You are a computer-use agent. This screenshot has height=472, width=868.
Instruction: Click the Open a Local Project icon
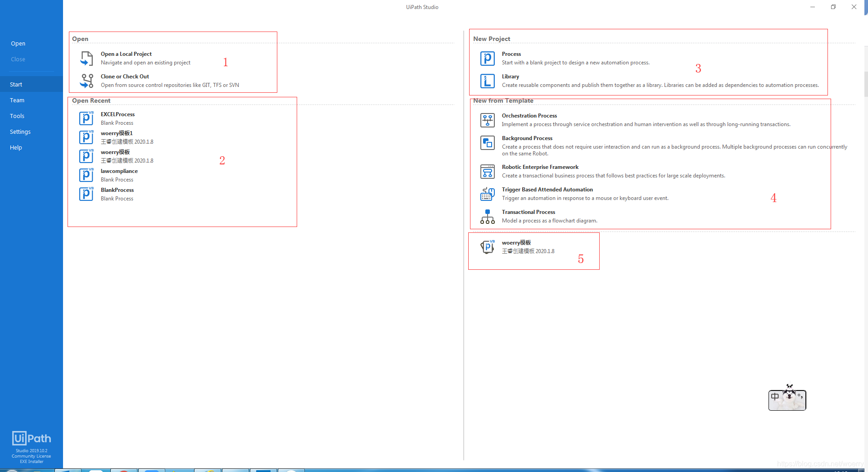pyautogui.click(x=86, y=59)
